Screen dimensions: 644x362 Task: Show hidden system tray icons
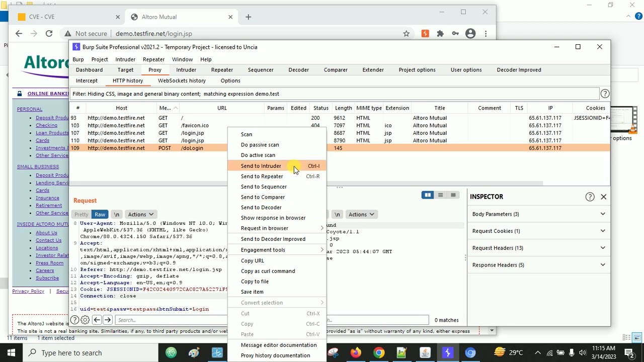point(538,352)
